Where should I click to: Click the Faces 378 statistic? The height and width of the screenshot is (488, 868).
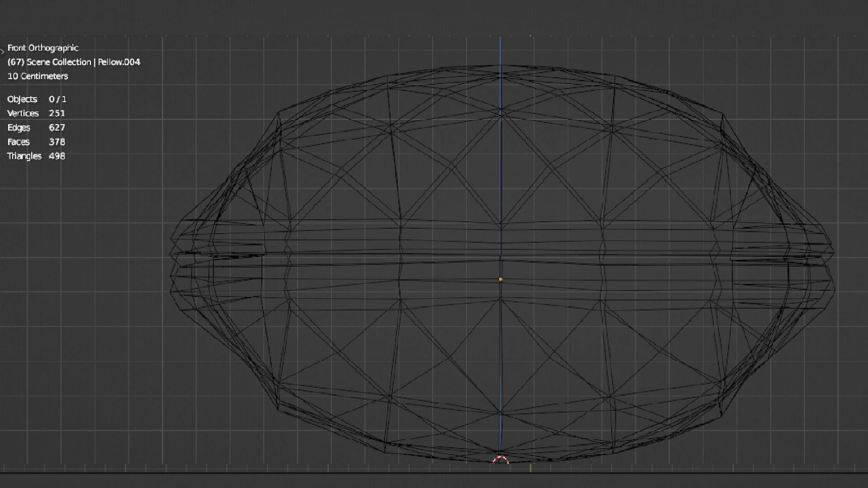pos(36,142)
